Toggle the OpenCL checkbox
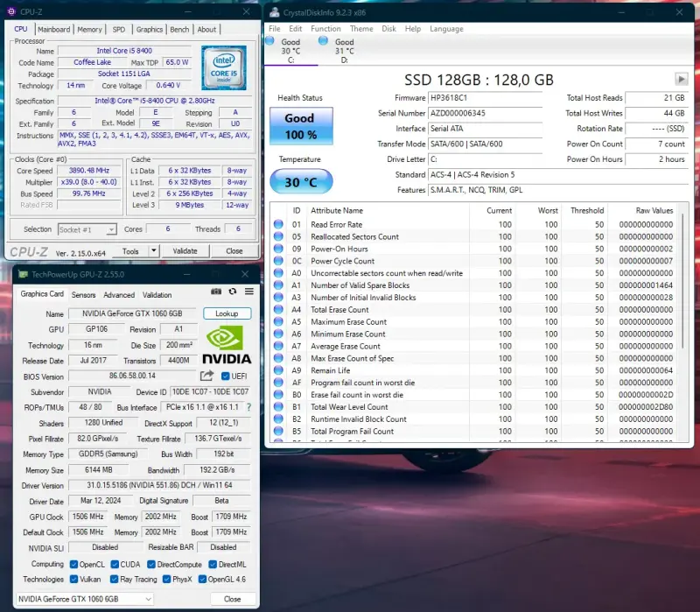The width and height of the screenshot is (700, 612). pyautogui.click(x=74, y=564)
